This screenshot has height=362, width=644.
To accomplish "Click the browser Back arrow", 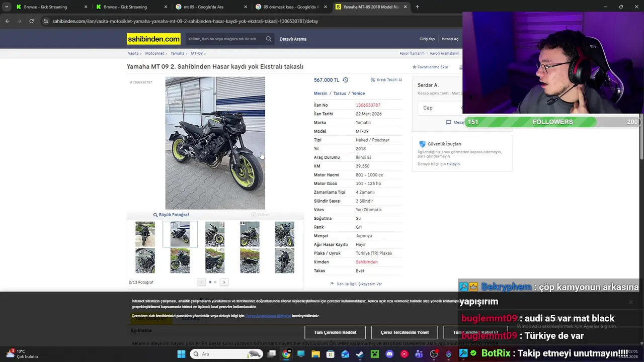I will [7, 21].
